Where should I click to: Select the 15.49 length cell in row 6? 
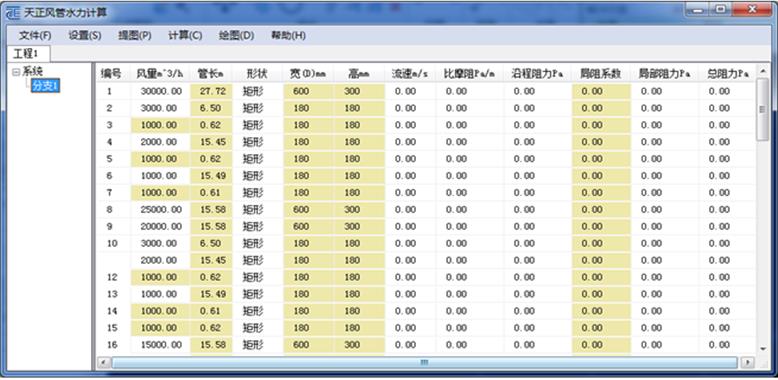coord(211,176)
